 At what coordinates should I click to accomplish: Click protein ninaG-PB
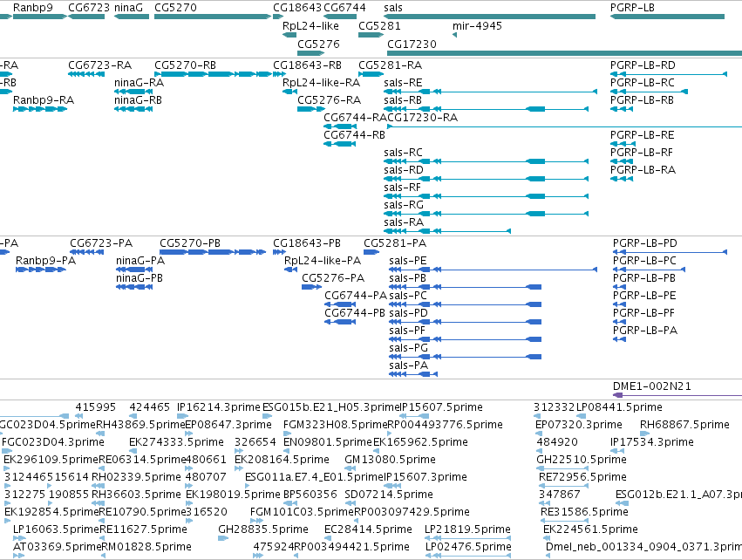(x=134, y=287)
